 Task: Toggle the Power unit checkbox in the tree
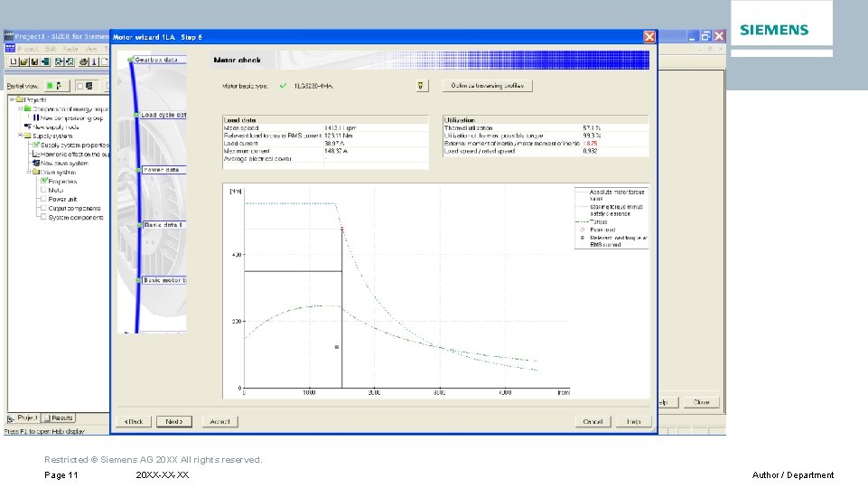point(43,199)
